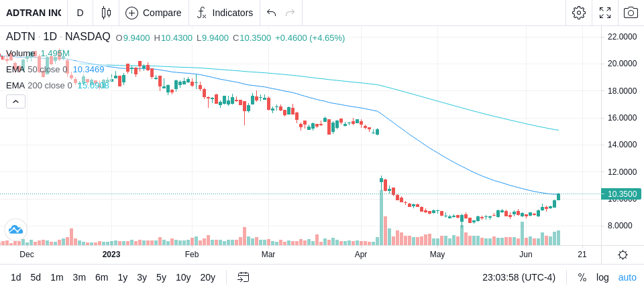The height and width of the screenshot is (290, 644).
Task: Select the 3m time range
Action: pyautogui.click(x=79, y=278)
